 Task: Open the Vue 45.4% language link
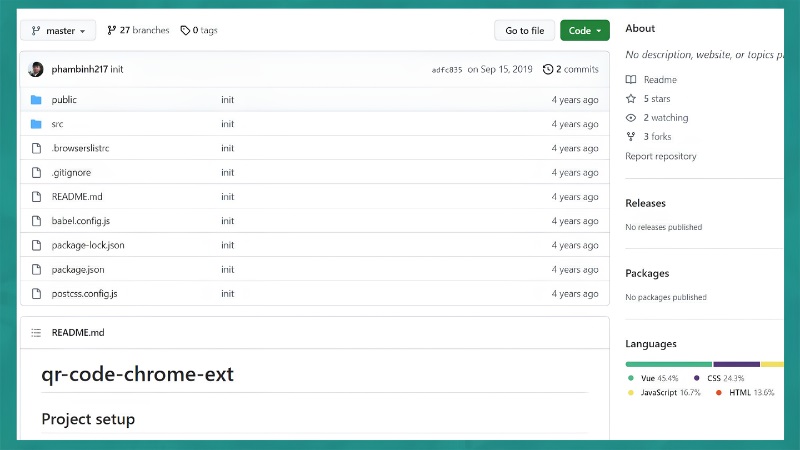tap(653, 378)
